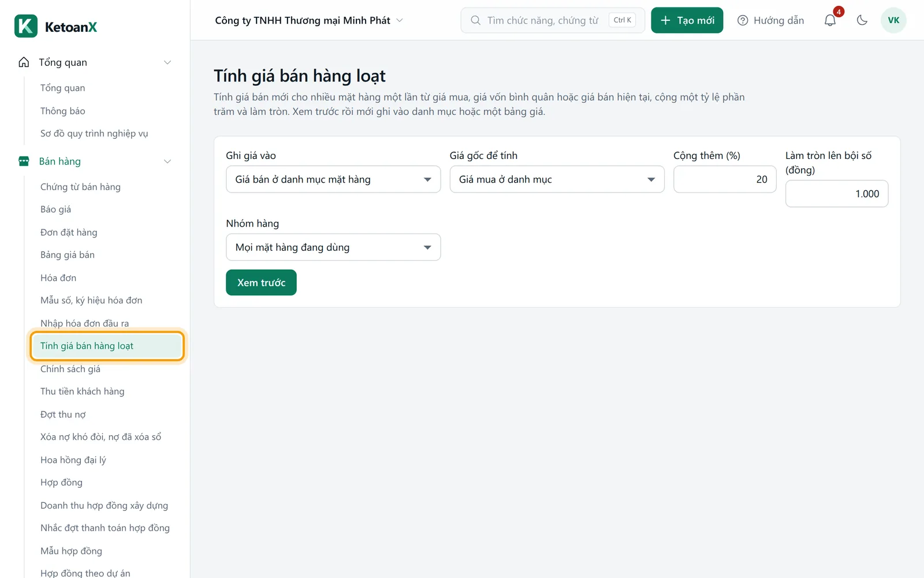This screenshot has width=924, height=578.
Task: Click the KetoanX logo icon
Action: coord(26,26)
